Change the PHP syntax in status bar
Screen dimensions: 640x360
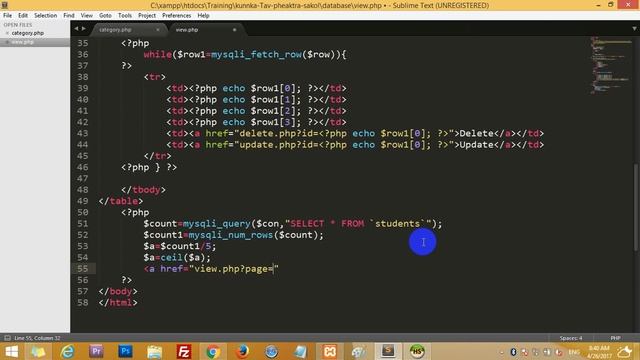coord(616,338)
